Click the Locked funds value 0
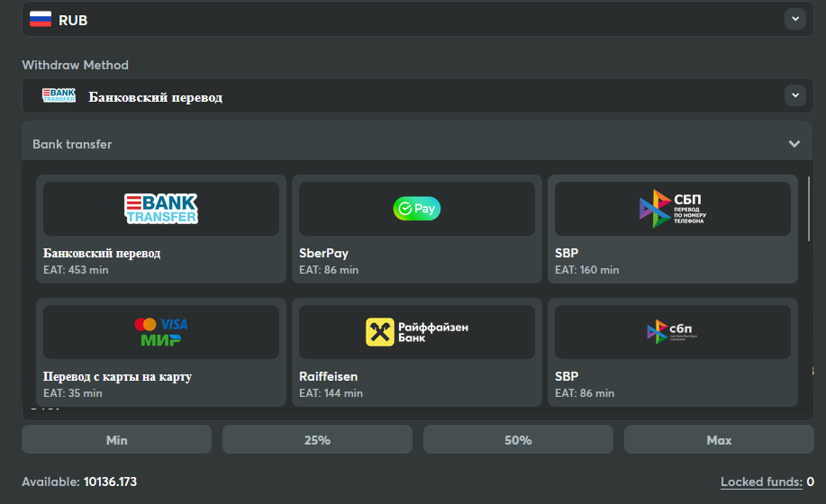The image size is (826, 504). (810, 481)
